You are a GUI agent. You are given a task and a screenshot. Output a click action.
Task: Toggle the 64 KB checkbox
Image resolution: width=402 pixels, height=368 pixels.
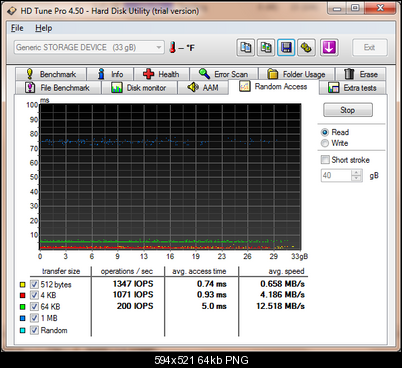(34, 306)
